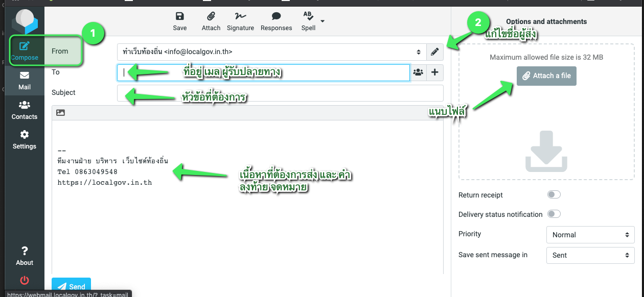
Task: Go to Mail in the sidebar
Action: pyautogui.click(x=25, y=81)
